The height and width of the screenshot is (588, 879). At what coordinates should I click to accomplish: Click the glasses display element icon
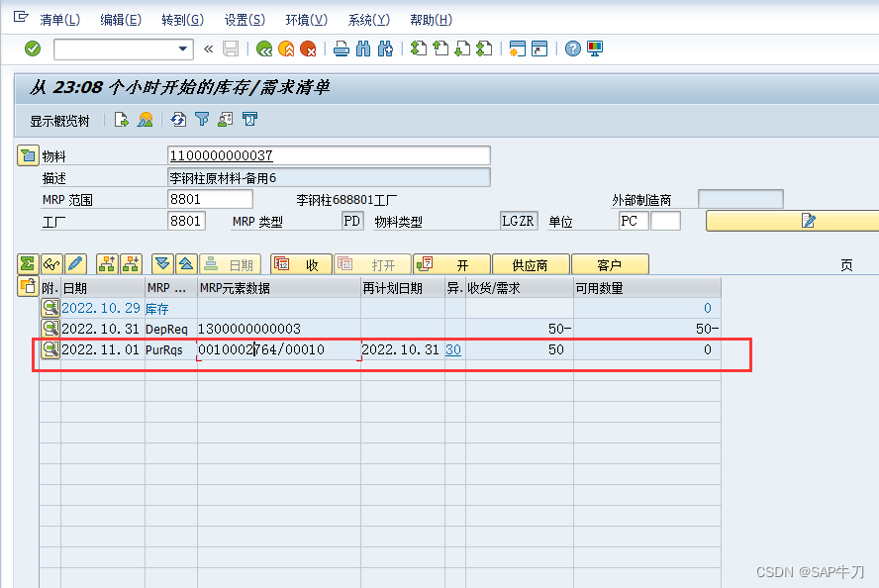(51, 264)
